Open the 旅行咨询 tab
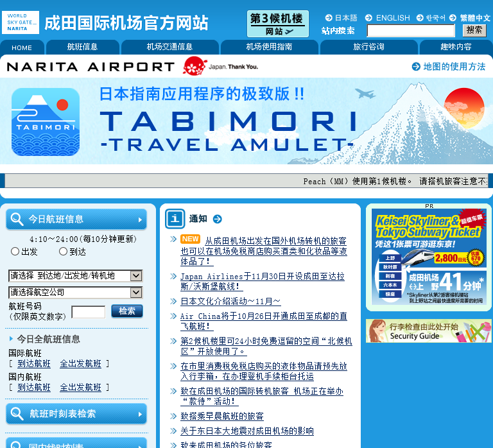 [x=369, y=47]
